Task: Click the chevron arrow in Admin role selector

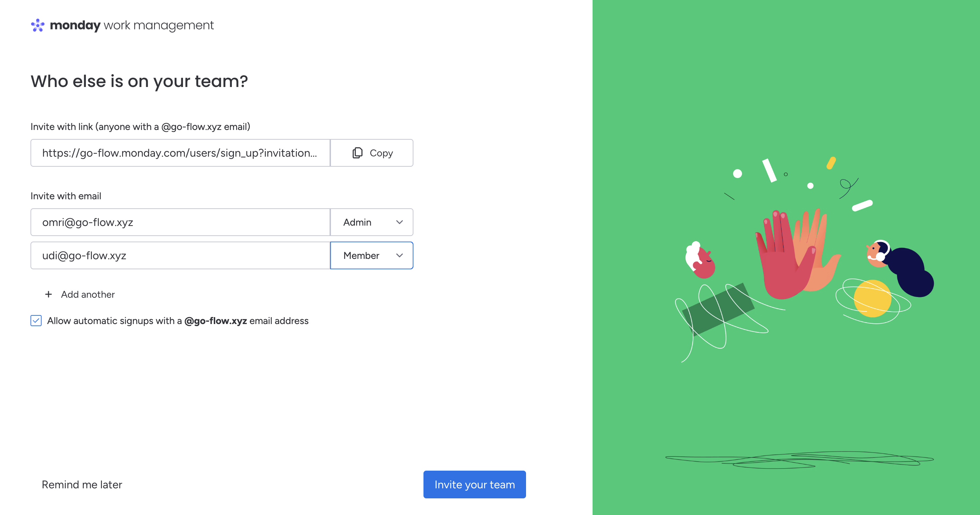Action: (399, 222)
